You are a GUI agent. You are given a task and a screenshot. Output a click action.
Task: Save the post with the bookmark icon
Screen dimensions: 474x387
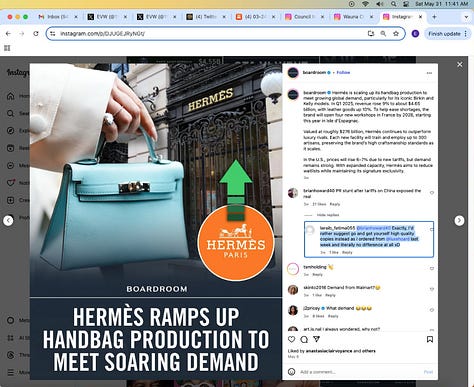click(x=430, y=339)
